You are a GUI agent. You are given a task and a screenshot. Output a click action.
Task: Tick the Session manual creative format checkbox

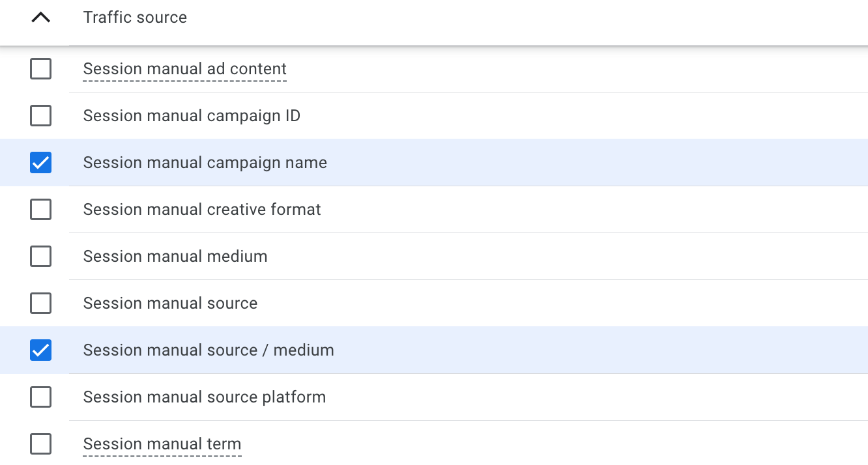pos(40,209)
